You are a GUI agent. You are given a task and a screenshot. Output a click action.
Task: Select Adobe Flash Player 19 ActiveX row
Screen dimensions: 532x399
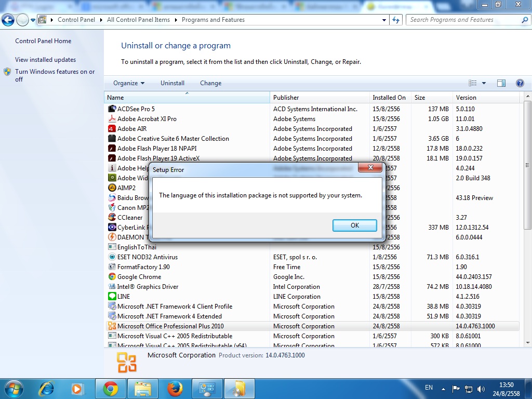click(x=313, y=158)
